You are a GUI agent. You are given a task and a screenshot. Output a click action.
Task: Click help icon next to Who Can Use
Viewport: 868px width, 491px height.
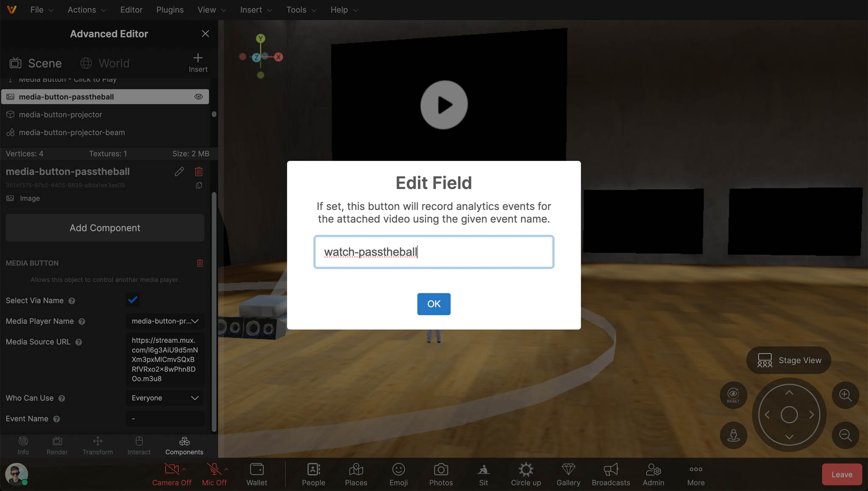pos(61,398)
